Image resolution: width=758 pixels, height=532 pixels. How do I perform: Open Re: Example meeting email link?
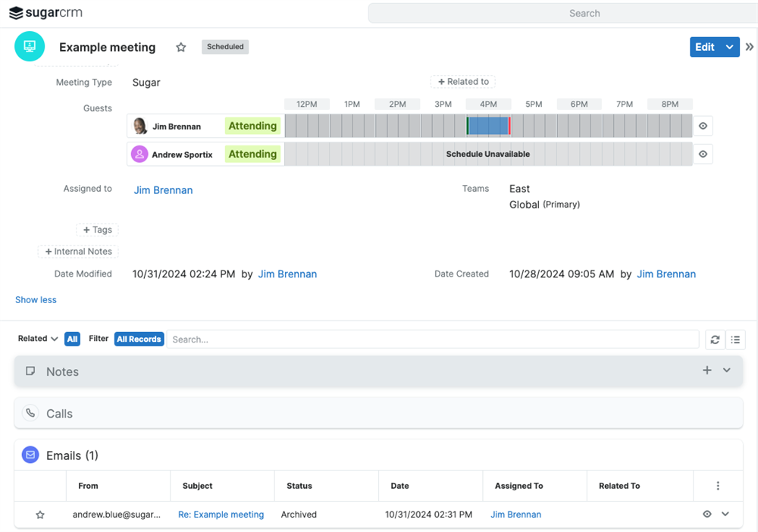click(x=221, y=515)
